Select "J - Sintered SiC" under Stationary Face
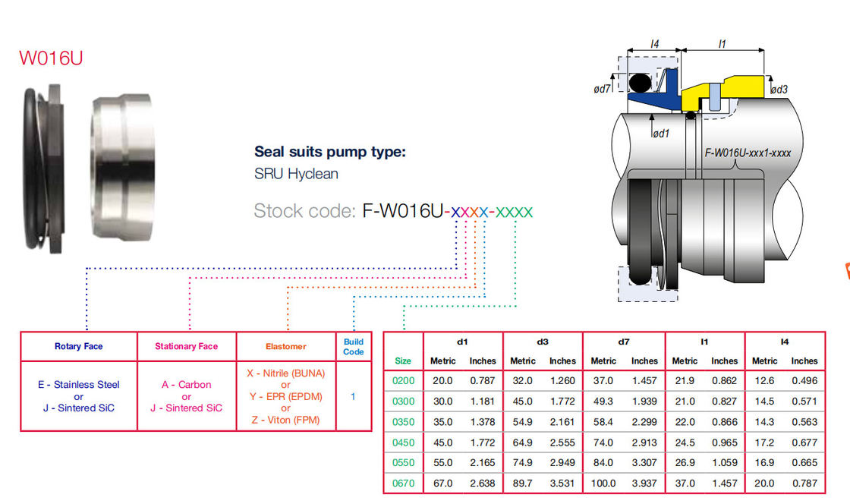The image size is (850, 504). 187,408
